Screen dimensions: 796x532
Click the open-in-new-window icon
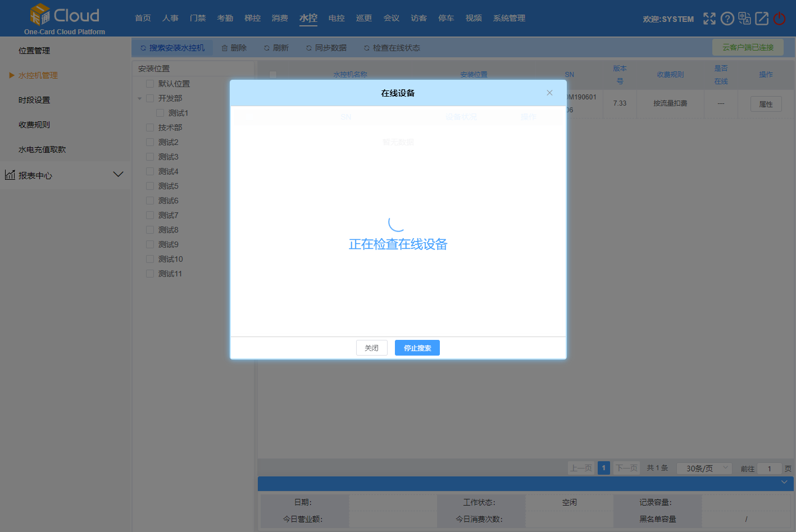[x=762, y=19]
